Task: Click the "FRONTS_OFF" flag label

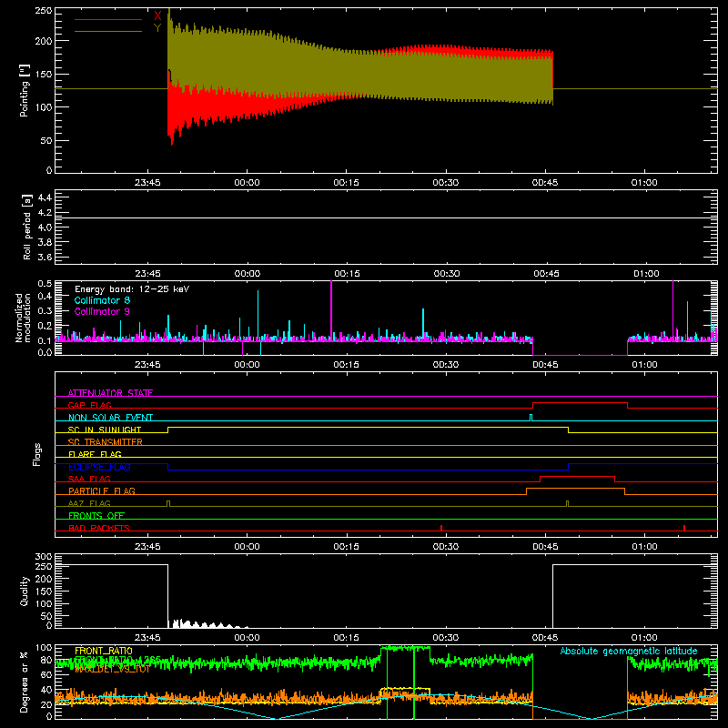Action: (x=96, y=515)
